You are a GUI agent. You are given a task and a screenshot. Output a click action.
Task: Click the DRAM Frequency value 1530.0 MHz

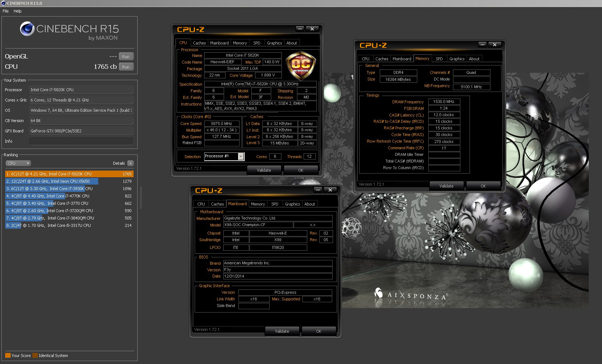click(444, 101)
